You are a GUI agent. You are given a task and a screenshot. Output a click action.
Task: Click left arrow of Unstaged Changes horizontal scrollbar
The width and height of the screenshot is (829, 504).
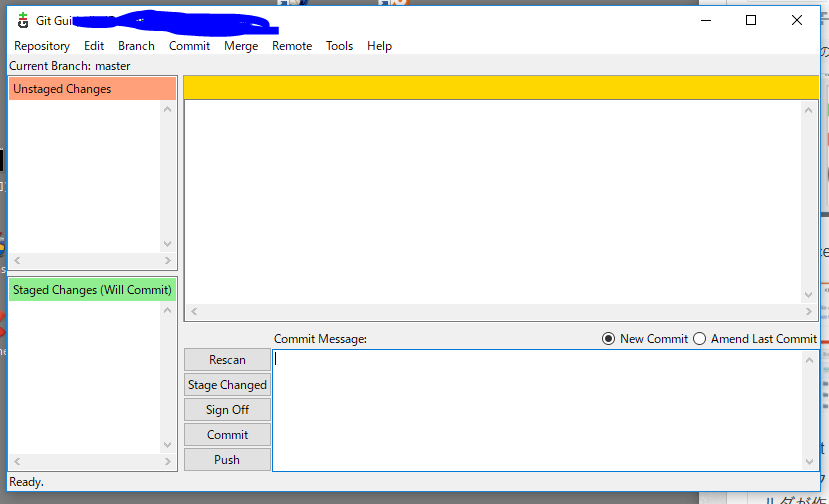tap(17, 260)
